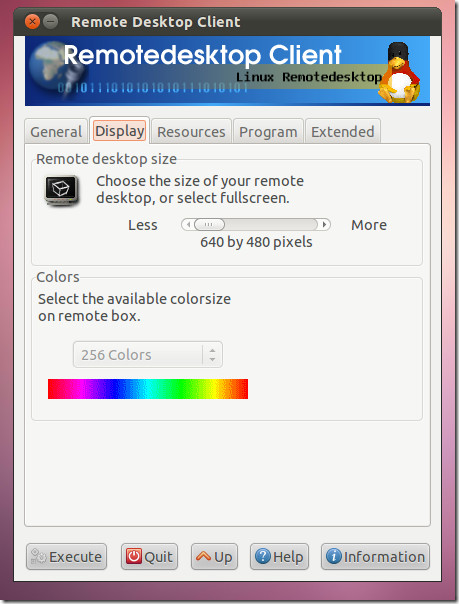Click the slider's left arrow to decrease size

pos(188,224)
